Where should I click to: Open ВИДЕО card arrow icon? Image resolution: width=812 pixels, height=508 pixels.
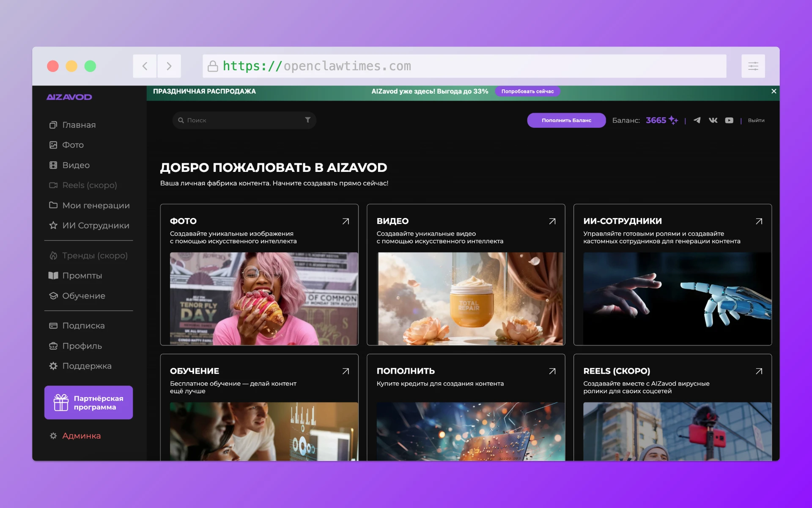click(x=552, y=221)
